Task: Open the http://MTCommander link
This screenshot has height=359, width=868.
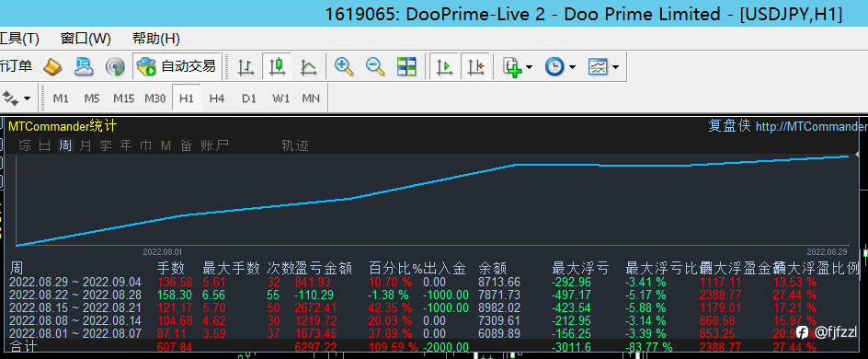Action: pos(812,127)
